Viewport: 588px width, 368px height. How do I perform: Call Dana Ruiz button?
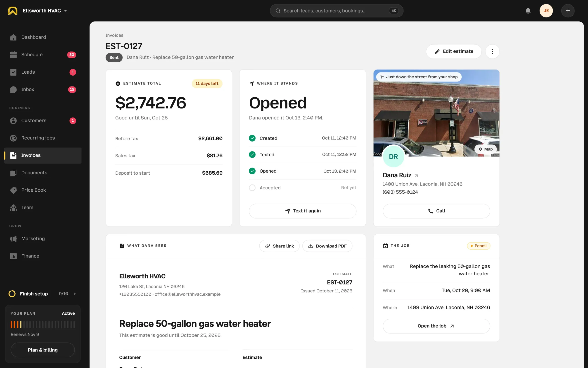tap(436, 211)
